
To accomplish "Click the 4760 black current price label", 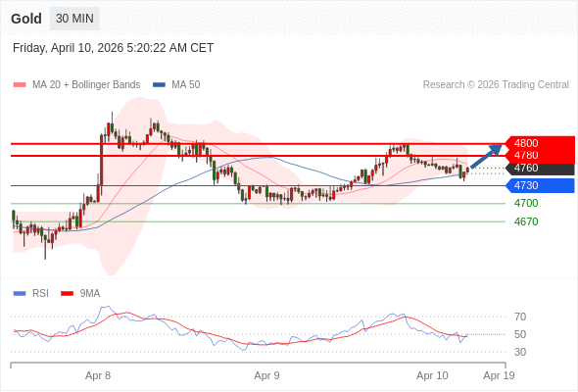I will 540,169.
